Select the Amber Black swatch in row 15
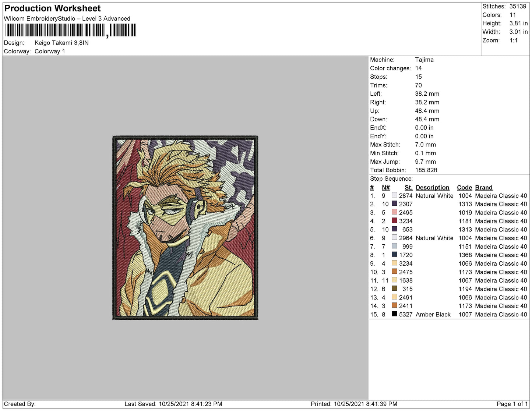Image resolution: width=532 pixels, height=411 pixels. pyautogui.click(x=394, y=314)
